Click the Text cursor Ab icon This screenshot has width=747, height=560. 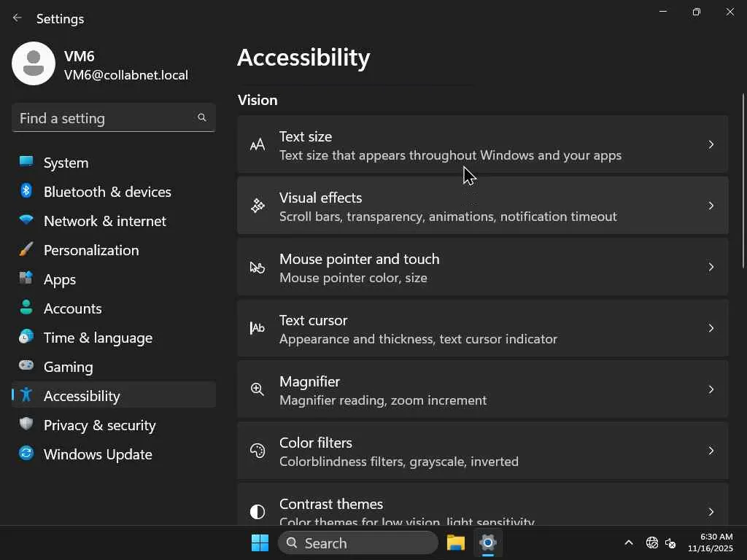tap(258, 328)
